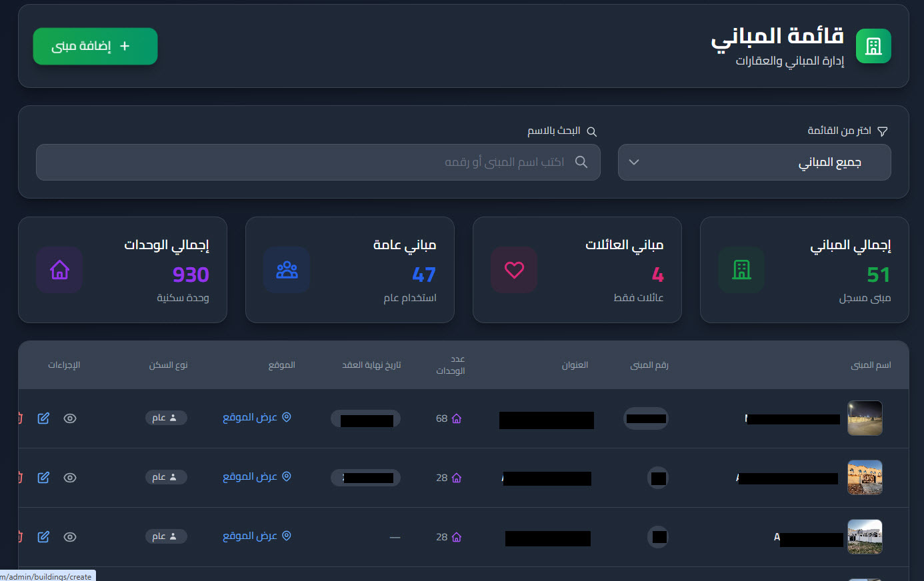View details eye icon for third row building

coord(70,537)
